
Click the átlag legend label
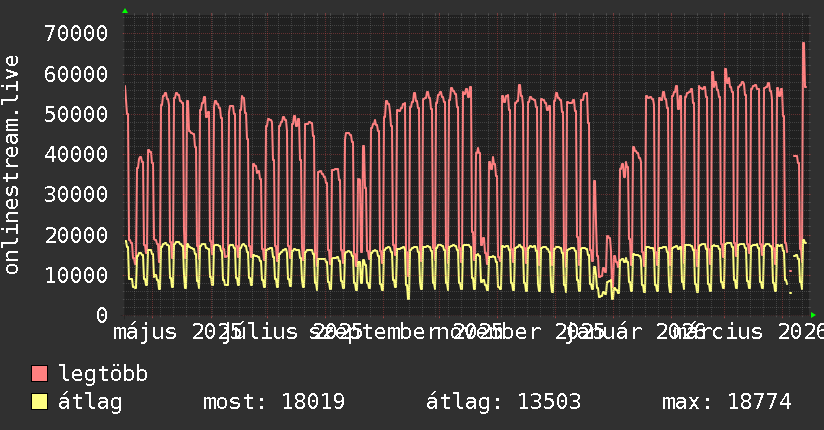point(90,402)
